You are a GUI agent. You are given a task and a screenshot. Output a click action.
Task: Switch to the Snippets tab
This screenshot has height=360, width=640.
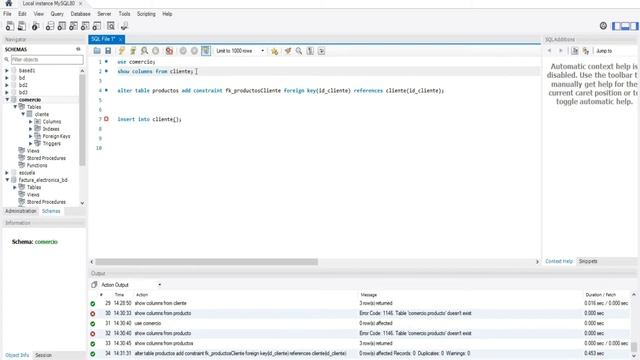pyautogui.click(x=588, y=261)
